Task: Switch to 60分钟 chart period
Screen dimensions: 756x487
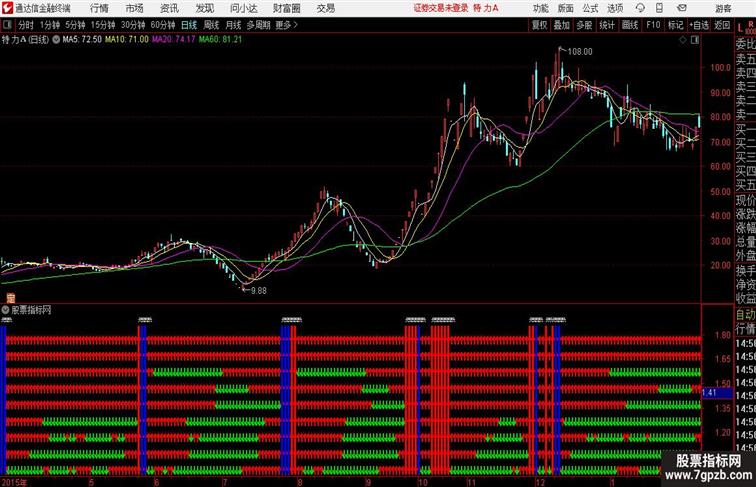Action: pyautogui.click(x=162, y=25)
